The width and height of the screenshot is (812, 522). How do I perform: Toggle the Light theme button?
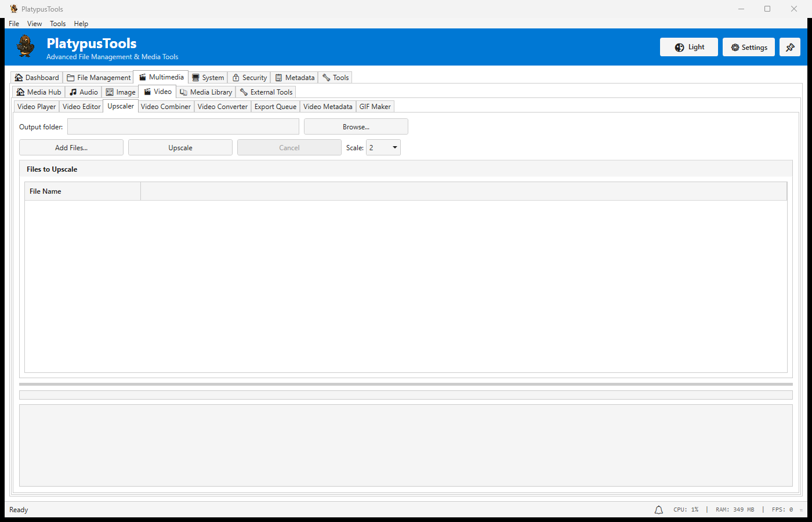click(688, 47)
